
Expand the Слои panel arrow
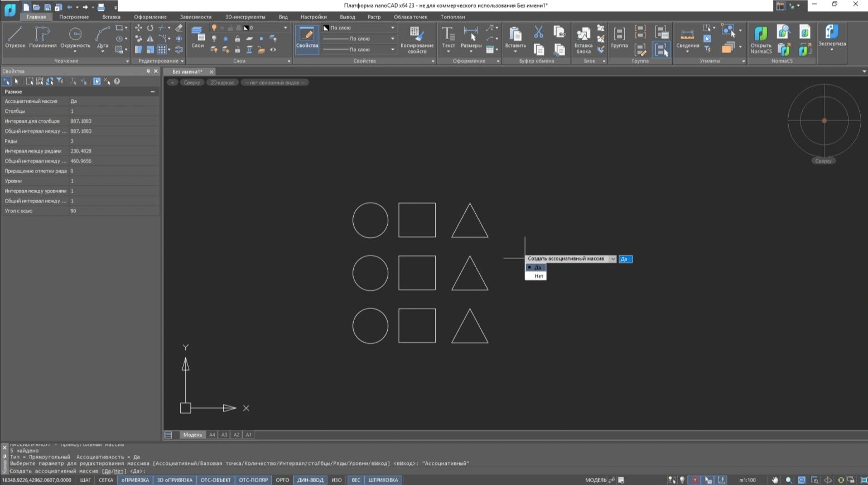coord(288,61)
